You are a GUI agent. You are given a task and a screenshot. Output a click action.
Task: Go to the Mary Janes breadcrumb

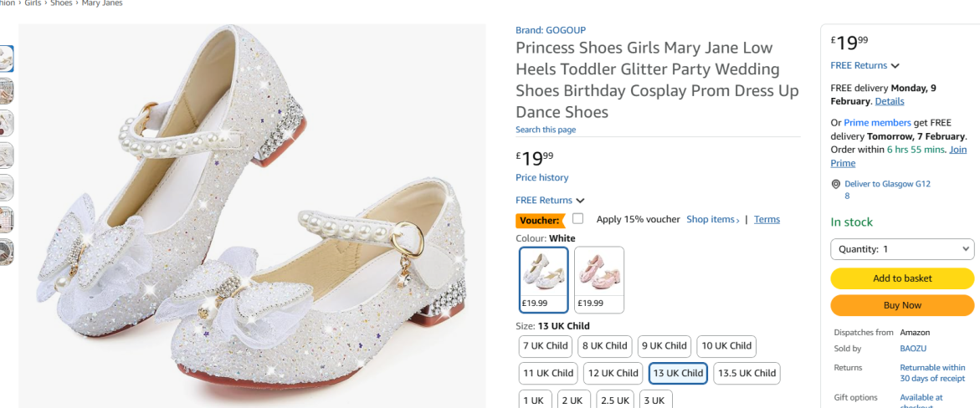102,3
